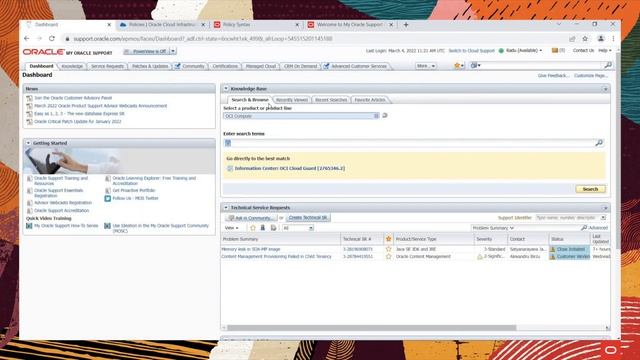Open Oracle Critical Patch Update news item
Screen dimensions: 640x360
(78, 122)
